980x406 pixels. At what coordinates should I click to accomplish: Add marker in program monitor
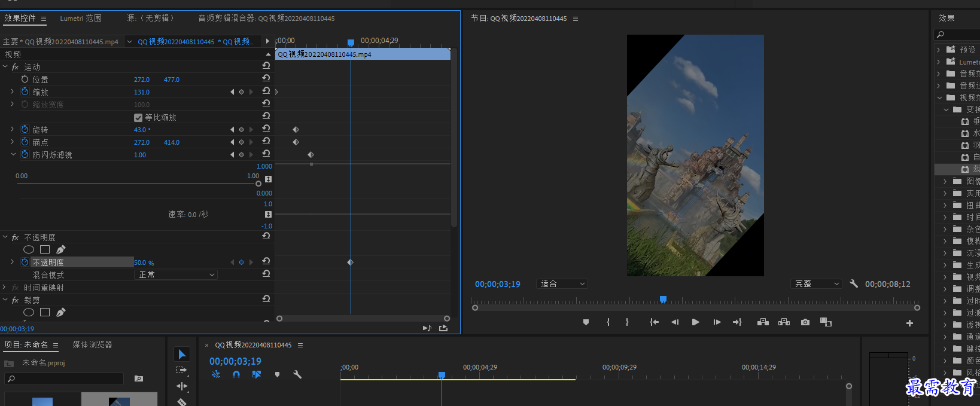tap(586, 322)
